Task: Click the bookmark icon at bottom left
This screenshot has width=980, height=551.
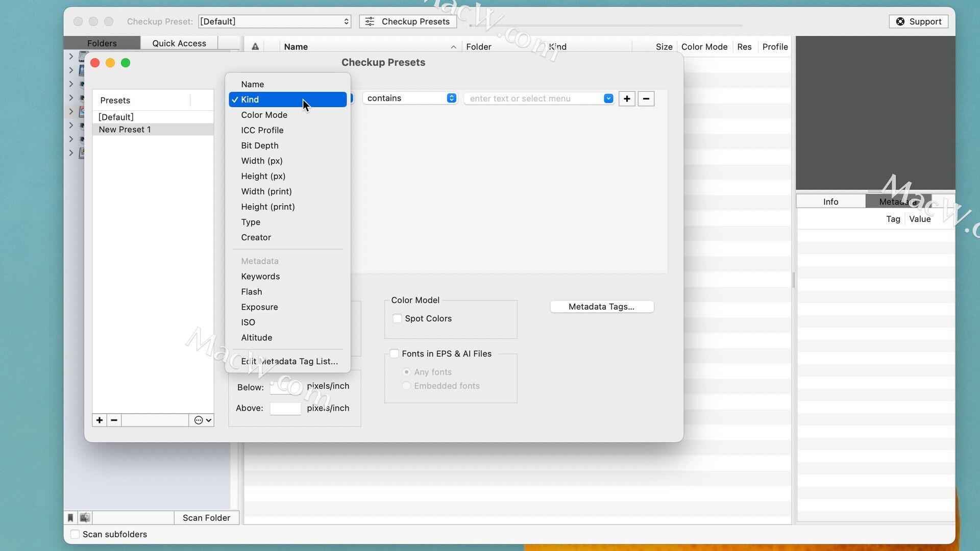Action: tap(70, 518)
